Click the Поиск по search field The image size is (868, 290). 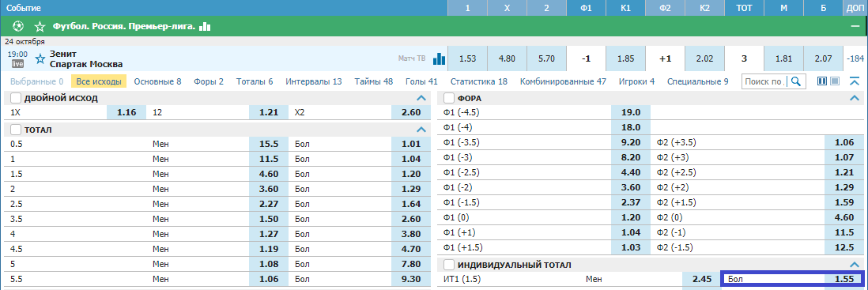point(765,81)
